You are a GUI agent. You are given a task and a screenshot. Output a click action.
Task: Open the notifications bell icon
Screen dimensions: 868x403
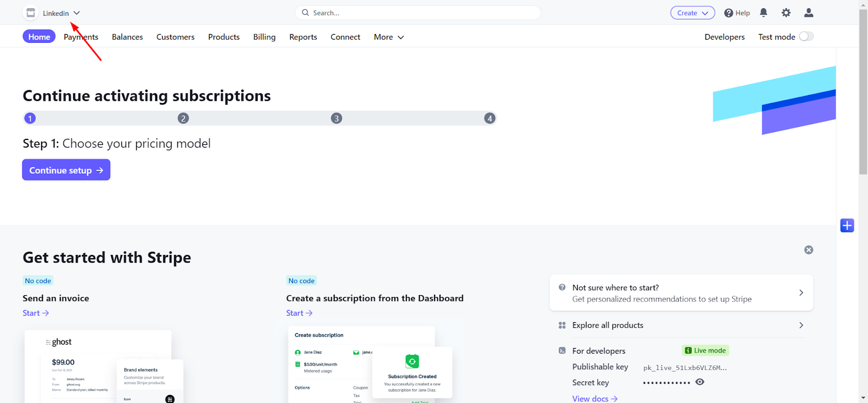763,12
